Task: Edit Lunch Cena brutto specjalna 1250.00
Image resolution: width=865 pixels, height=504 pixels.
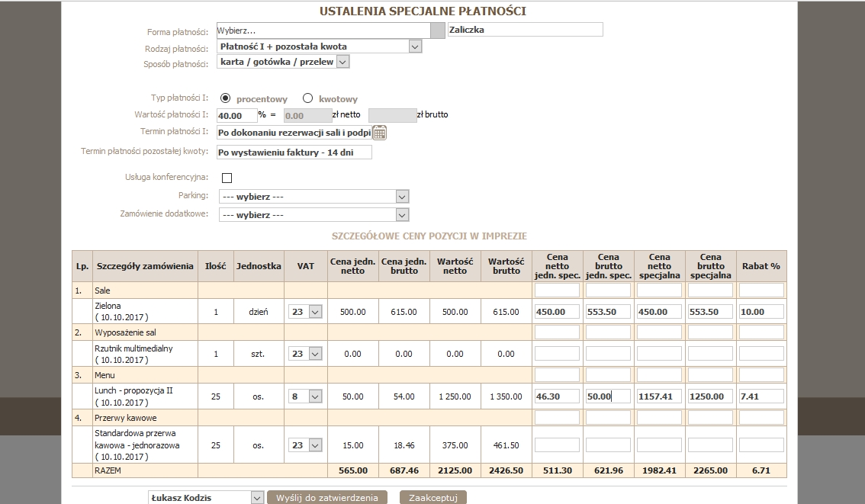Action: (711, 396)
